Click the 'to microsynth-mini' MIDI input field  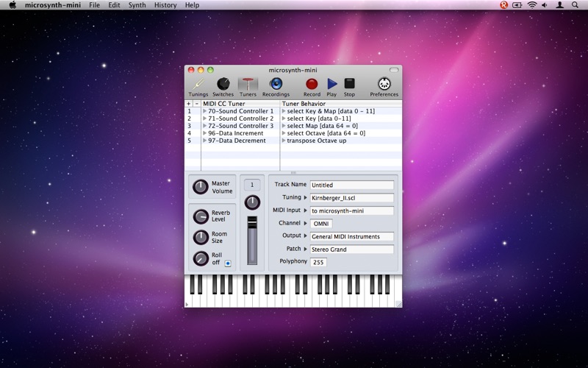[x=352, y=210]
